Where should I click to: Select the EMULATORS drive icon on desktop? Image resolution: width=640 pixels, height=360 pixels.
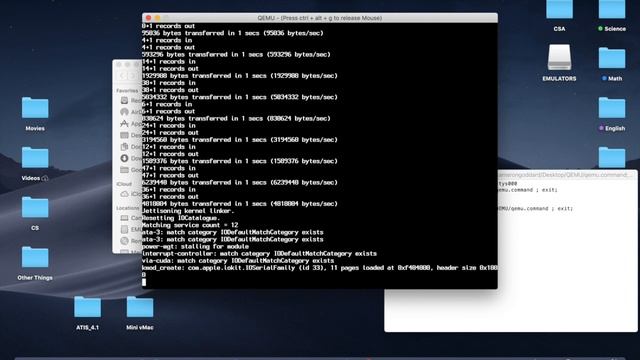pos(559,62)
